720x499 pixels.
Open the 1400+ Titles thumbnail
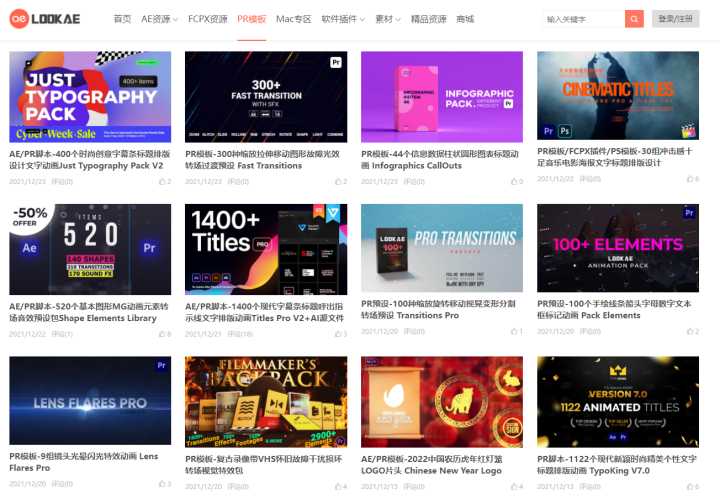pyautogui.click(x=266, y=249)
